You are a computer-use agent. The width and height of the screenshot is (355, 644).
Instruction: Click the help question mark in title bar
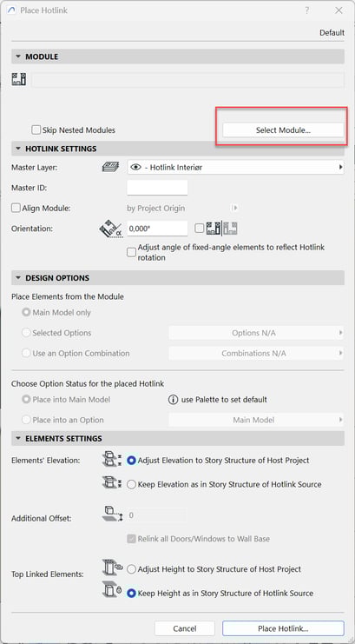coord(306,10)
